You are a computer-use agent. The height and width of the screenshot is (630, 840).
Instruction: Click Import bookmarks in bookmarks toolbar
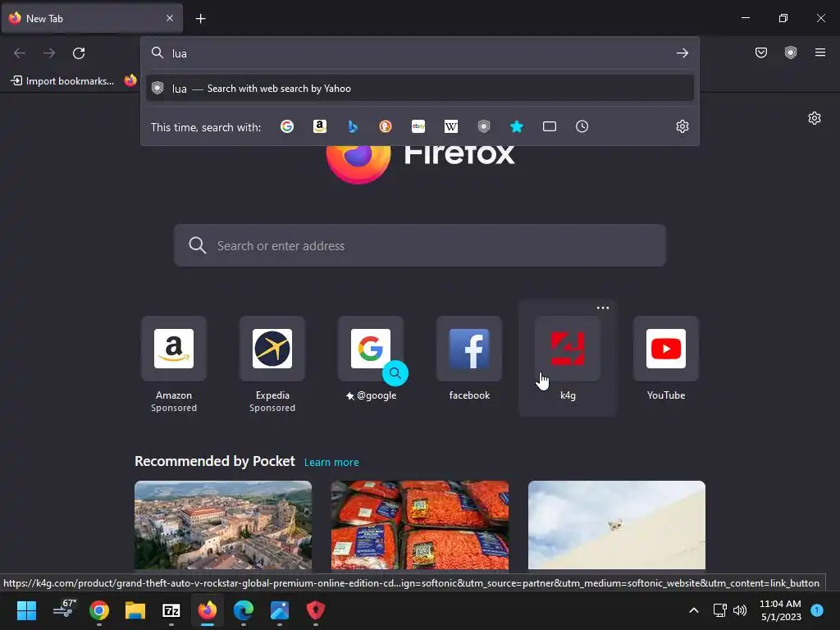click(x=62, y=81)
